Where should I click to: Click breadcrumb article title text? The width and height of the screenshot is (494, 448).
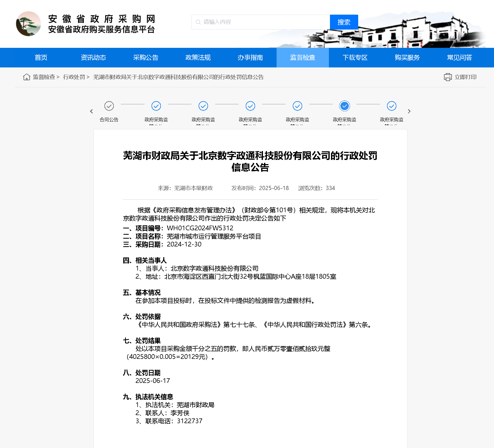click(178, 77)
